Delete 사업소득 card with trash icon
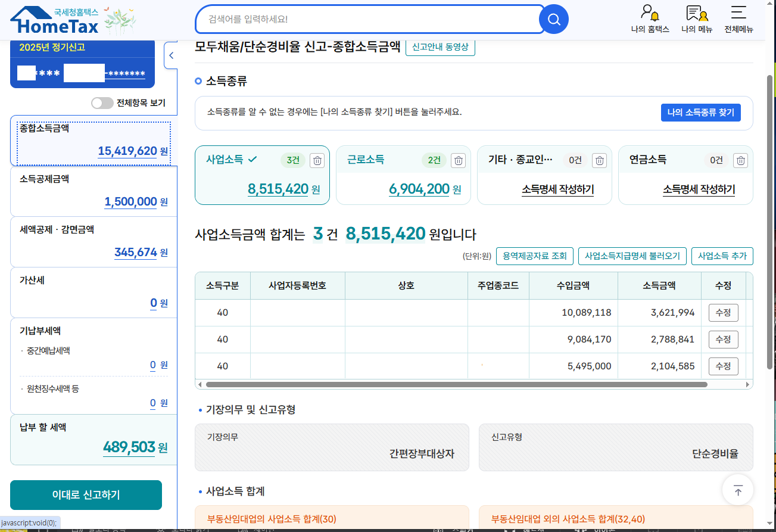 coord(317,160)
